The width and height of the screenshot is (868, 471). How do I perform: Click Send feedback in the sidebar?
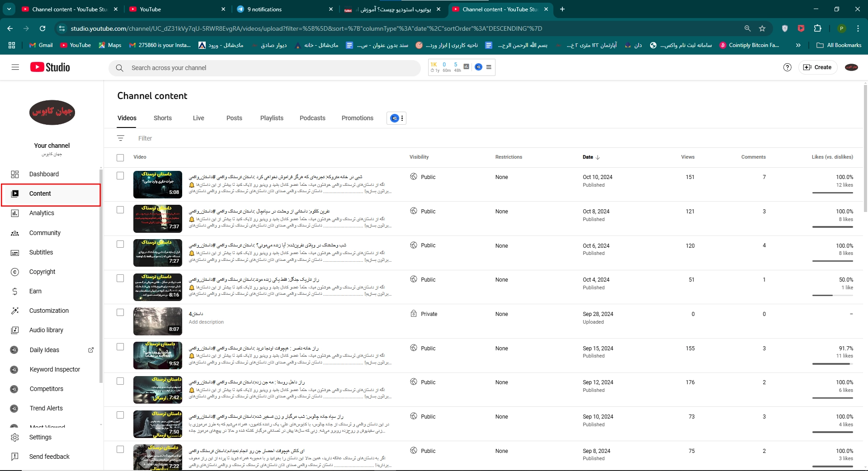click(49, 457)
